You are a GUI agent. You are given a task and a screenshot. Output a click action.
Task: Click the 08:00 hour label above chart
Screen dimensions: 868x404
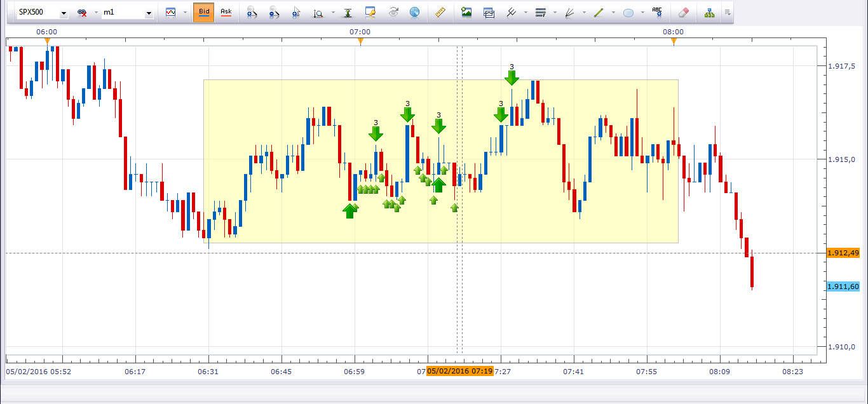[674, 31]
